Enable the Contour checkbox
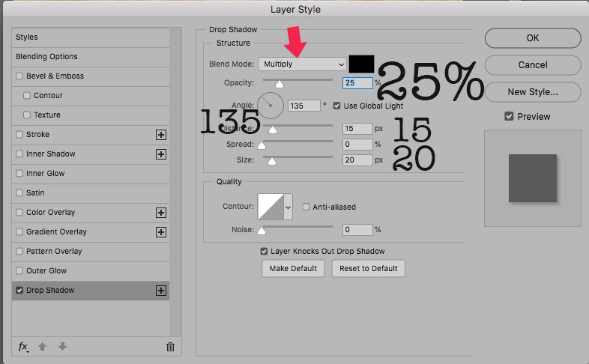The image size is (589, 364). click(27, 96)
